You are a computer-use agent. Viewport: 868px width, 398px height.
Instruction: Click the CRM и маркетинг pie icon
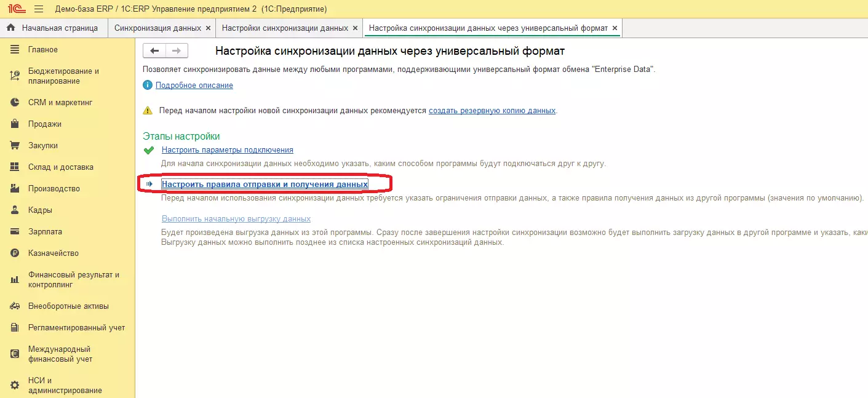(x=15, y=103)
